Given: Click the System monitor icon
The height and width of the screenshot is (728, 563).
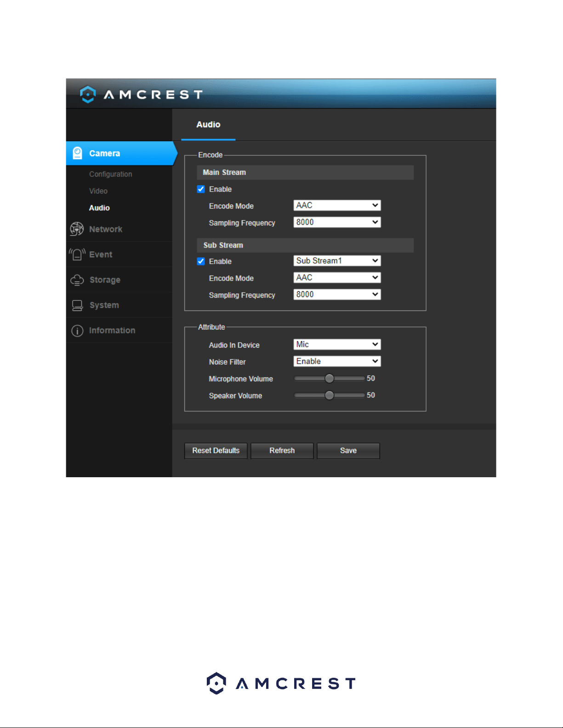Looking at the screenshot, I should coord(77,305).
